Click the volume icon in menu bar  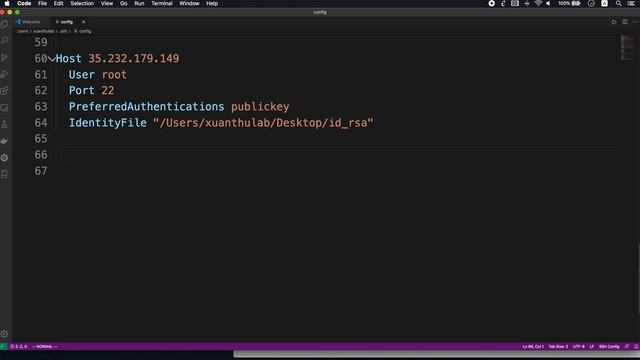548,3
